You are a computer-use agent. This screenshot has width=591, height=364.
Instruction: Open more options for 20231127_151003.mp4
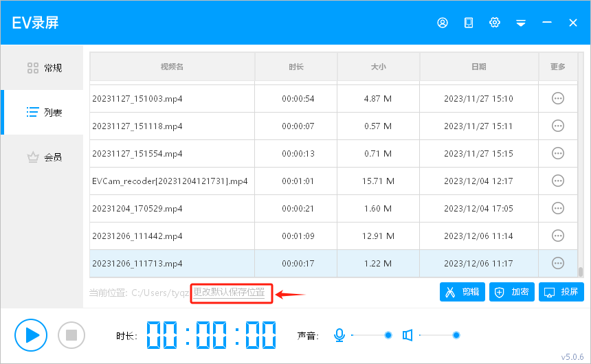point(558,99)
